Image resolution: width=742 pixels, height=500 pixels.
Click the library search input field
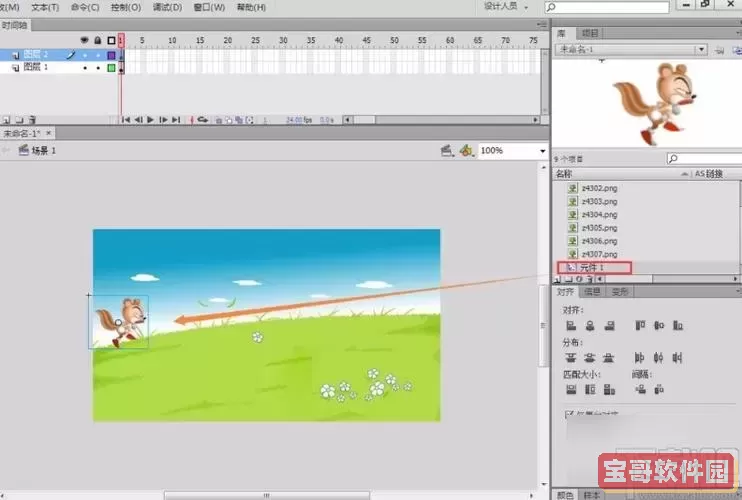[x=705, y=158]
